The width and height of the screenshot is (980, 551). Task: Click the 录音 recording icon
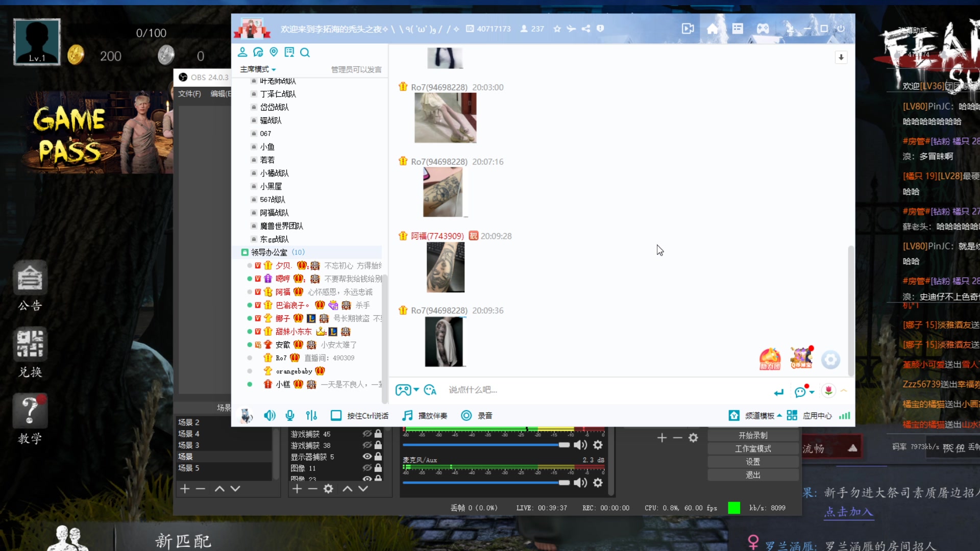tap(466, 415)
